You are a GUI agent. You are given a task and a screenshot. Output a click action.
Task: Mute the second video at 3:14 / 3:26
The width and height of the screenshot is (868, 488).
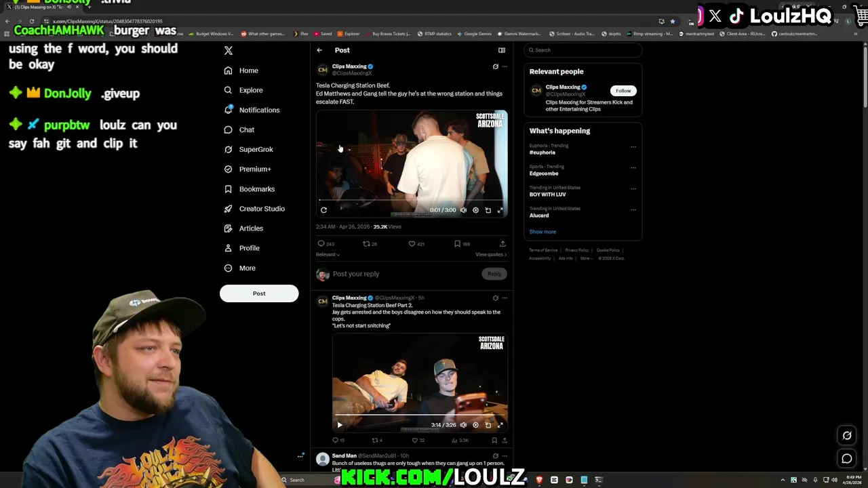464,425
